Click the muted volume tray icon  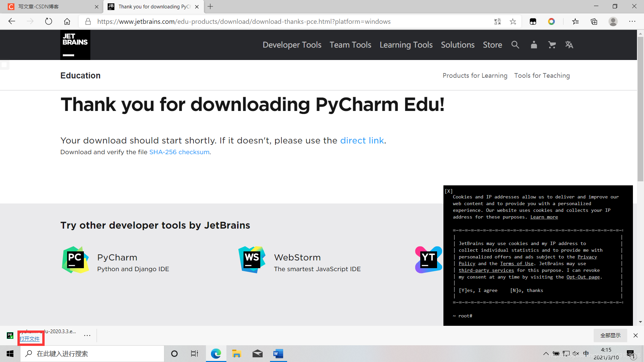(x=576, y=354)
